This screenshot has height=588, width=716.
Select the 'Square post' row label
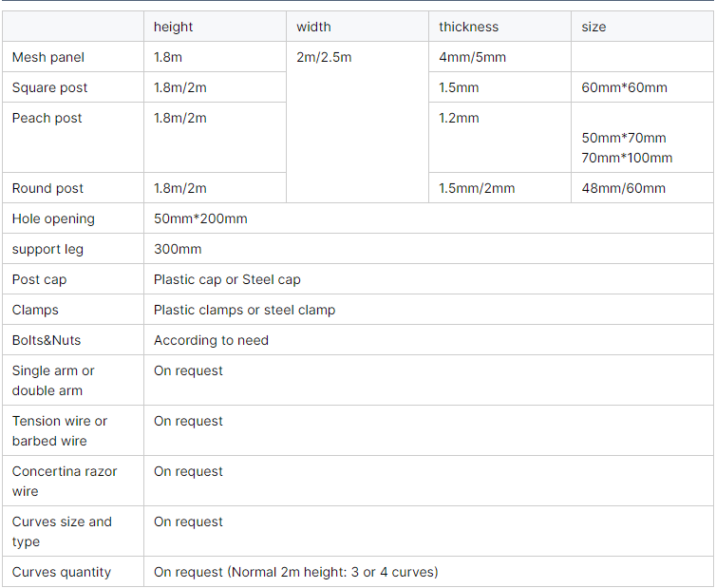click(73, 87)
